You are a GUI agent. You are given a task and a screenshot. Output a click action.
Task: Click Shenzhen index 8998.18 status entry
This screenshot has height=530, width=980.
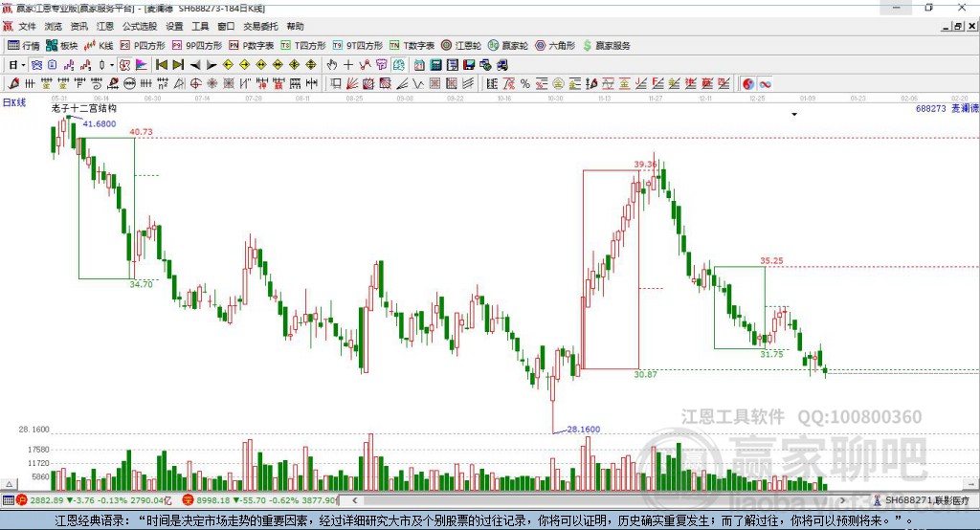click(x=259, y=500)
